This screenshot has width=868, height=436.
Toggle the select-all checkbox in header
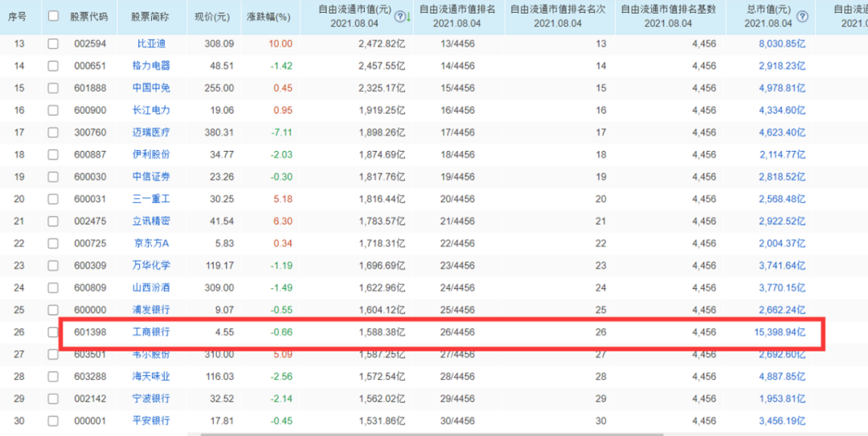point(53,16)
